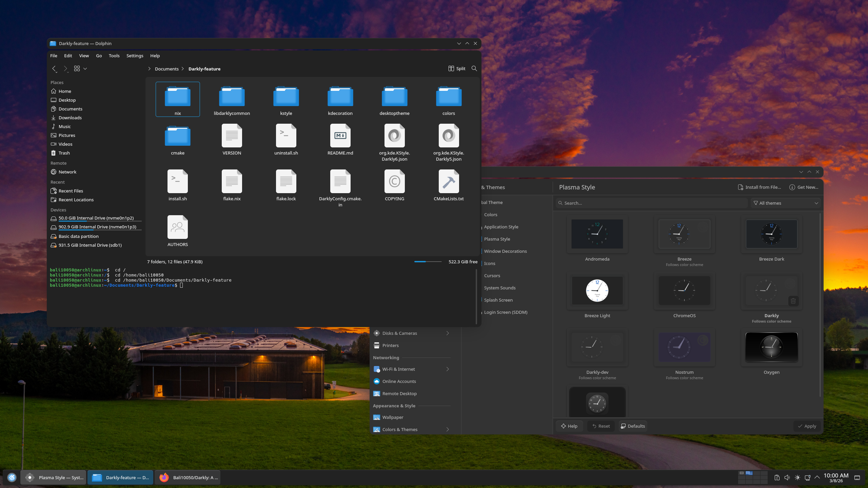
Task: Select org.kde.KStyle.Darkly6.json file
Action: coord(394,142)
